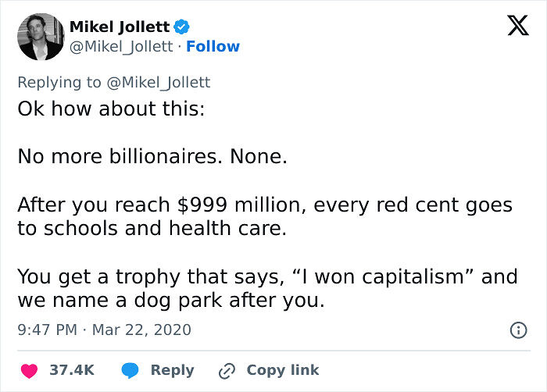
Task: Follow Mikel Jollett
Action: 213,46
